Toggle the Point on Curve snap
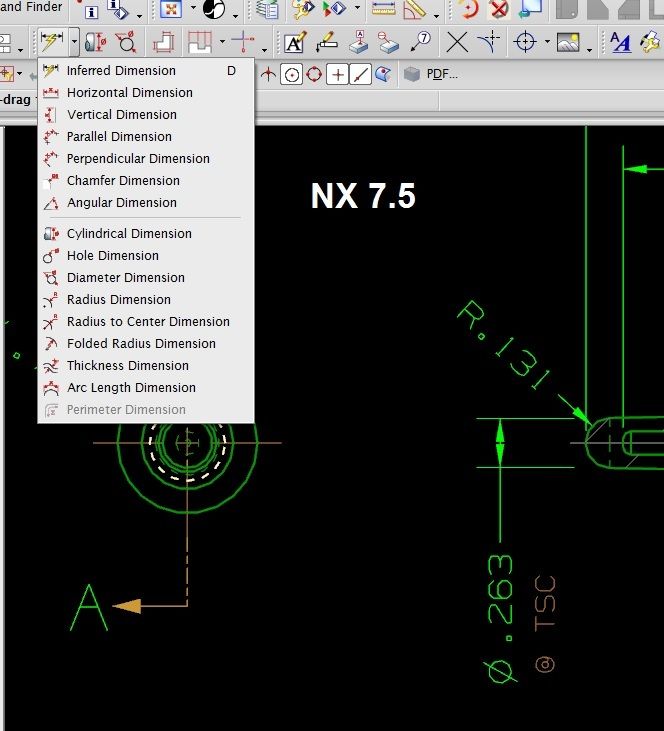This screenshot has width=664, height=731. point(360,75)
